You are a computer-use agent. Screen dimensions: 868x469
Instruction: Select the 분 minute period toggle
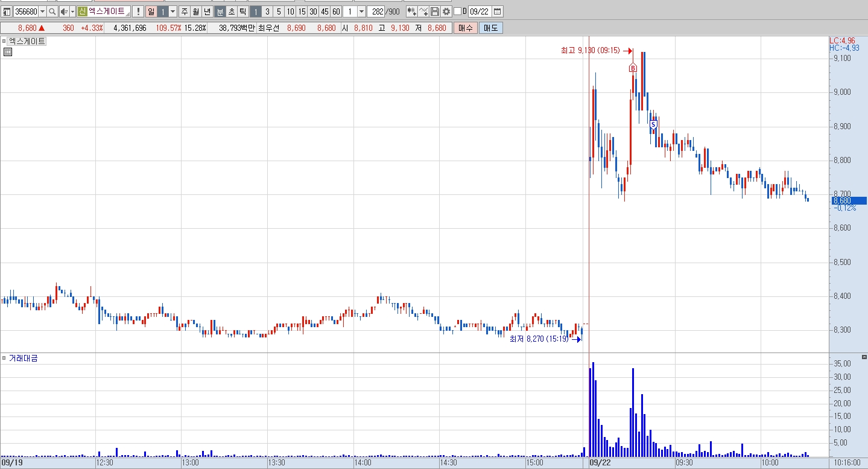point(220,11)
